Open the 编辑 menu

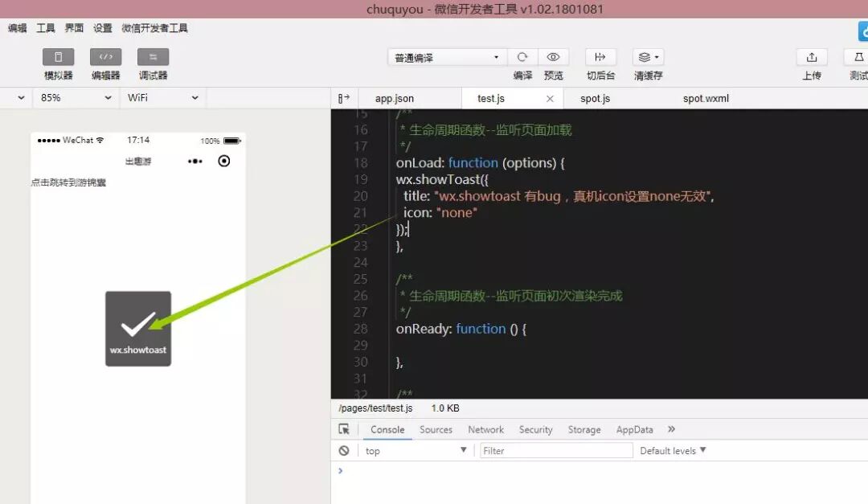point(17,28)
